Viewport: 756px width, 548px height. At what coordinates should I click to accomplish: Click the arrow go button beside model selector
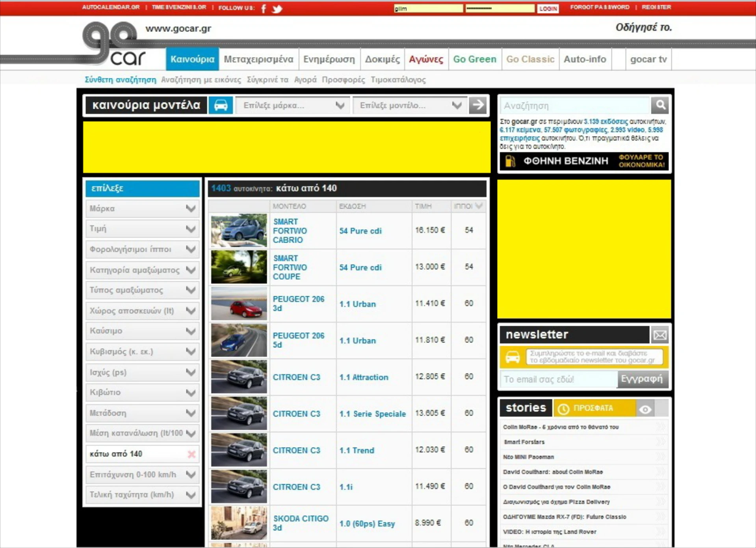click(477, 105)
